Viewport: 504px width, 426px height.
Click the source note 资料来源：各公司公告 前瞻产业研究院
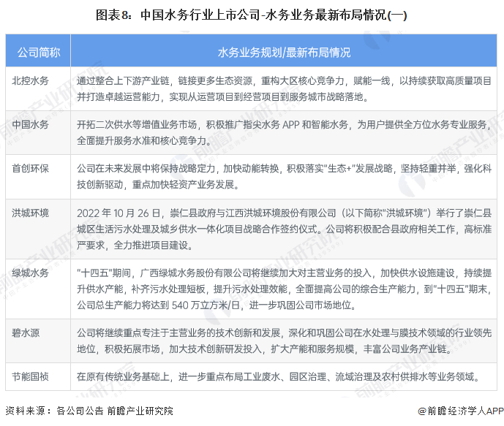click(x=89, y=411)
